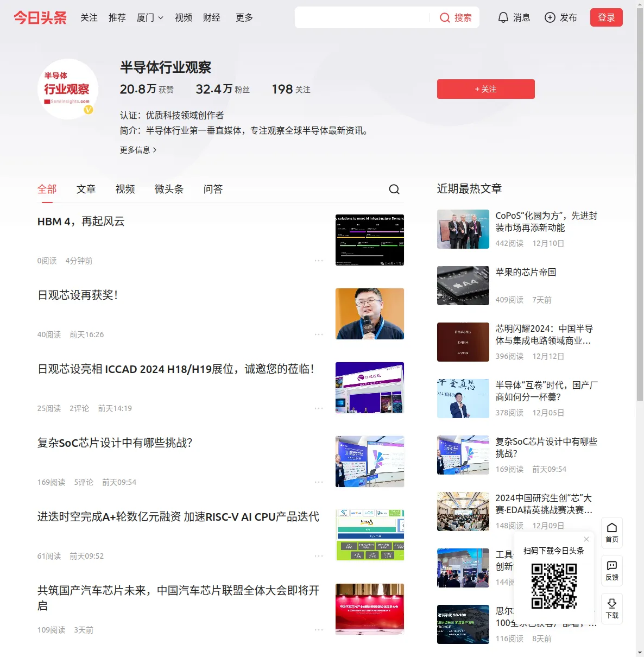This screenshot has width=644, height=657.
Task: Click the red 登录 button
Action: tap(607, 17)
